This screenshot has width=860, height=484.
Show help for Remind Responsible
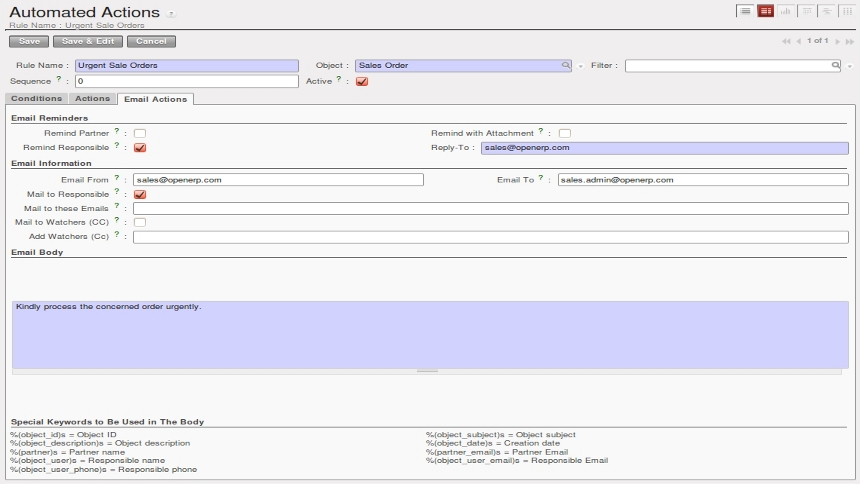pyautogui.click(x=116, y=145)
